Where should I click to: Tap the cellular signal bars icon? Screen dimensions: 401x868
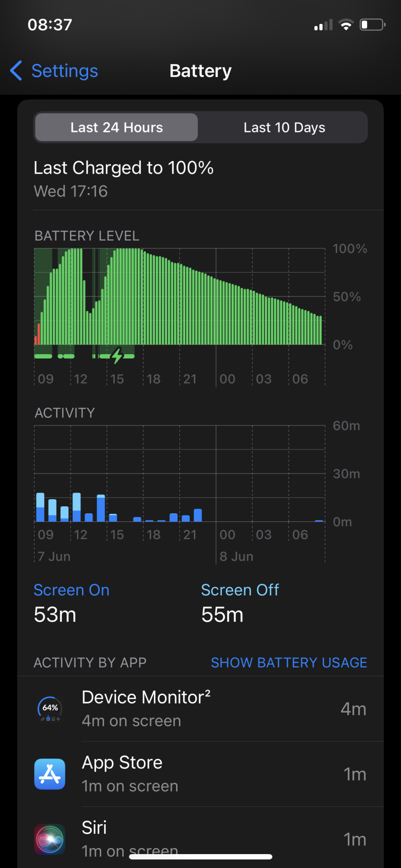(323, 25)
